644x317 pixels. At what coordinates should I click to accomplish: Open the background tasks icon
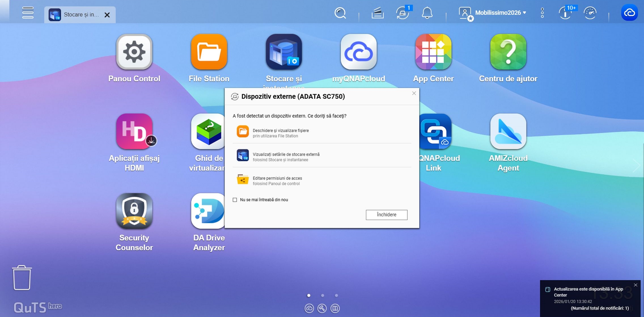(378, 13)
